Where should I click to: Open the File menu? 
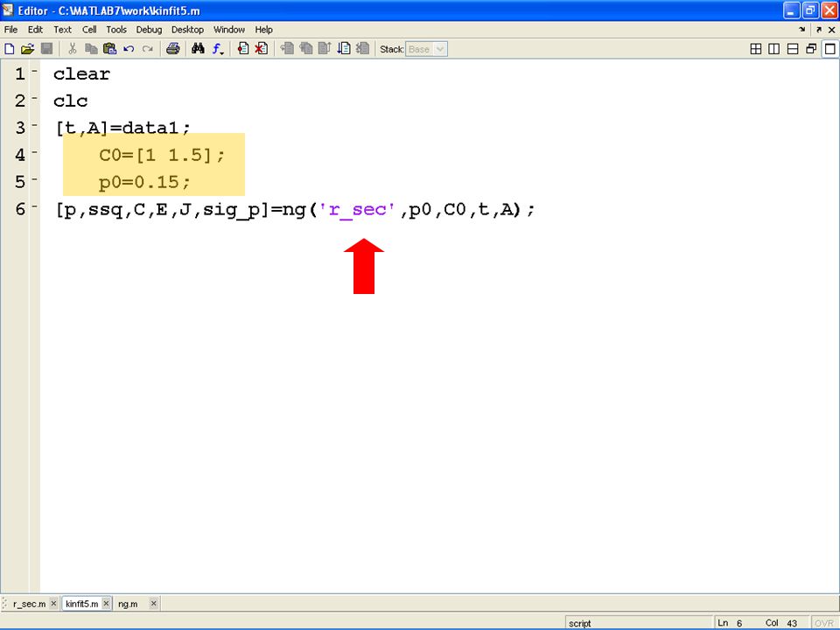(x=10, y=30)
